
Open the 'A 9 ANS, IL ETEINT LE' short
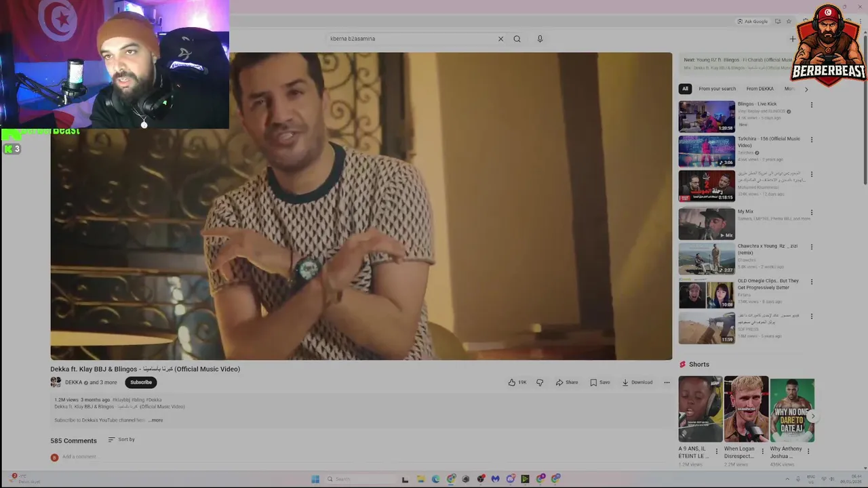point(701,409)
